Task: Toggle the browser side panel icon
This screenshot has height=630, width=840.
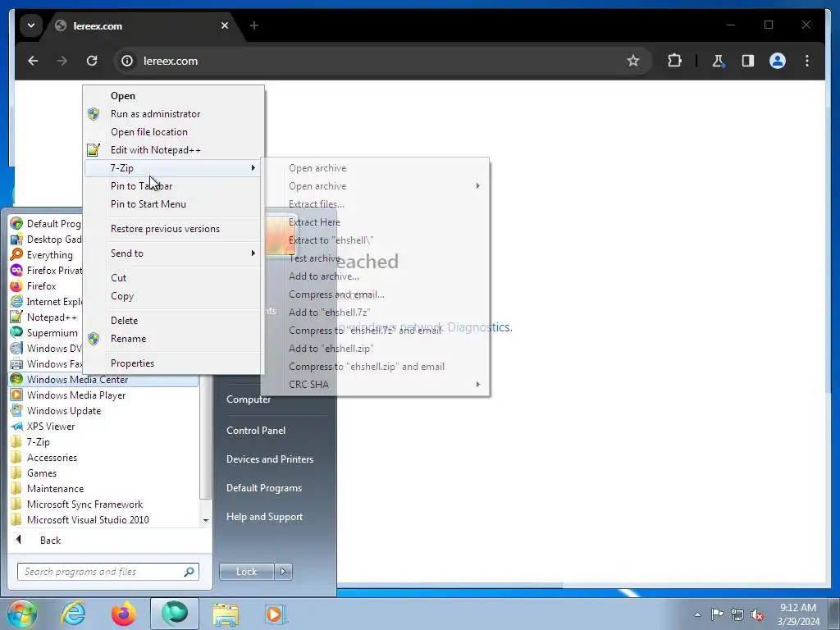Action: pos(748,61)
